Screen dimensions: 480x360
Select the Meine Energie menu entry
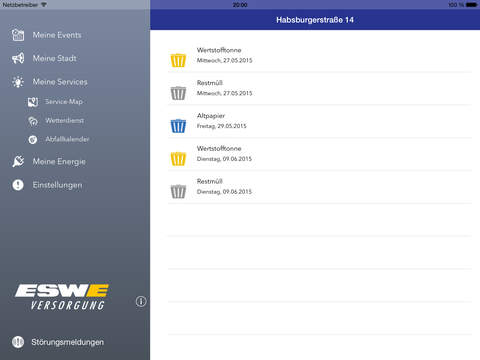[x=59, y=162]
